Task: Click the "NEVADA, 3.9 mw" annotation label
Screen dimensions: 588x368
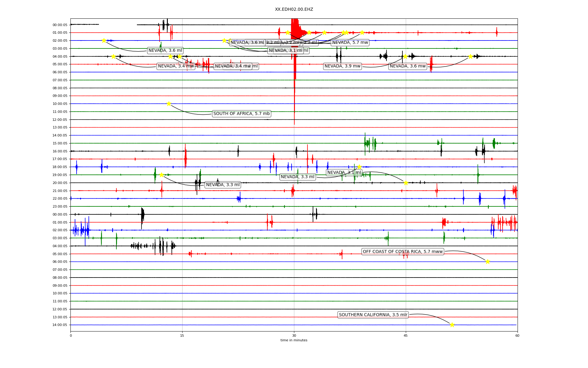Action: pos(342,66)
